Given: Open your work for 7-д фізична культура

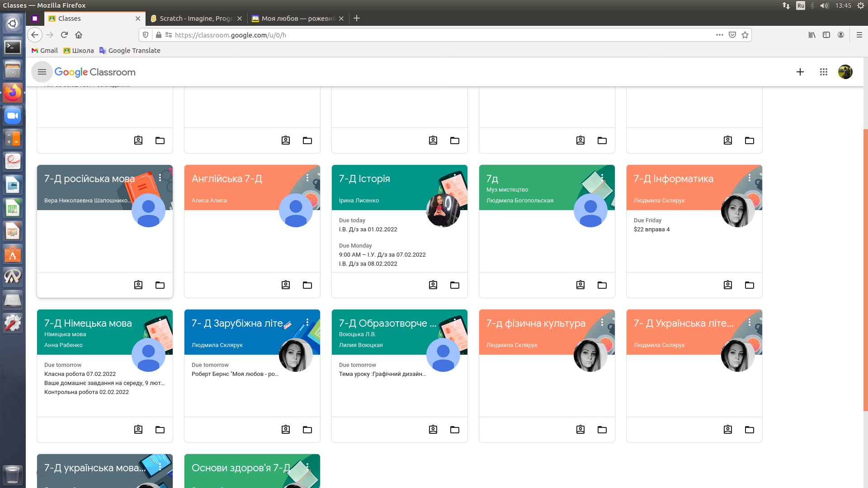Looking at the screenshot, I should click(x=580, y=430).
